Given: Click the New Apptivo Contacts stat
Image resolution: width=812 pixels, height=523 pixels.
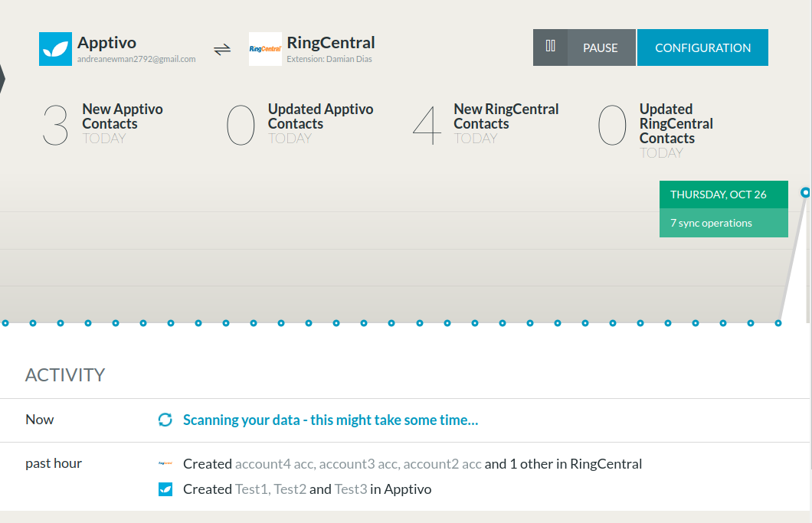Looking at the screenshot, I should coord(103,124).
